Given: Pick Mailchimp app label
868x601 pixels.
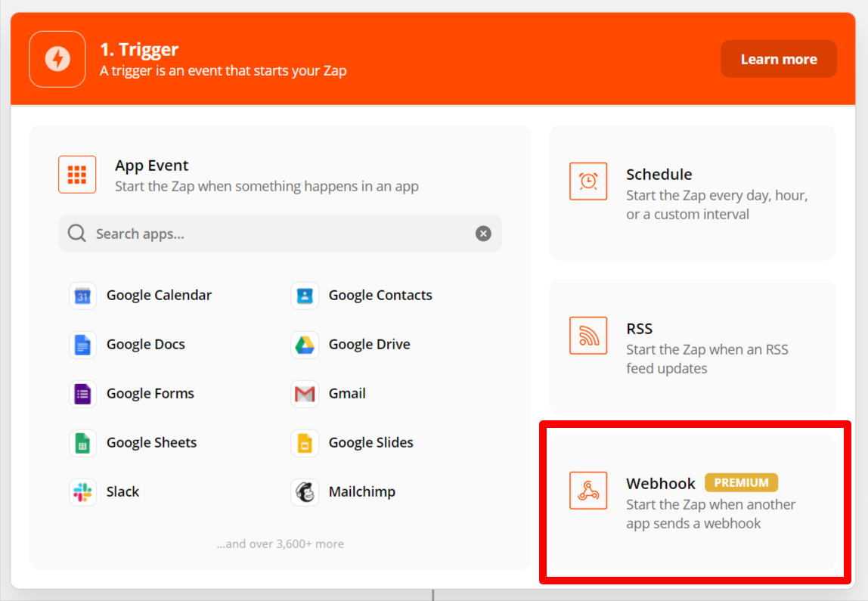Looking at the screenshot, I should click(362, 491).
